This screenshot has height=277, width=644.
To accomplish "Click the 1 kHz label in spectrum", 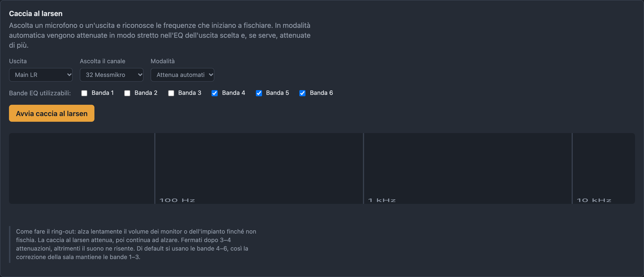I will click(x=382, y=200).
